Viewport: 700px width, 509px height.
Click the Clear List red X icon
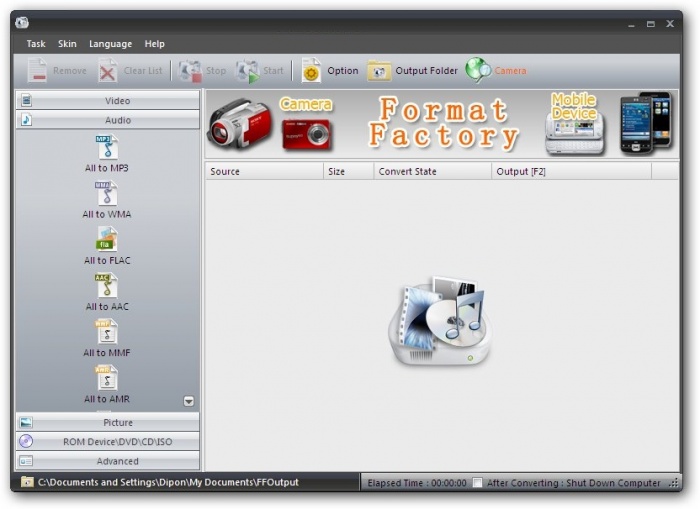tap(107, 71)
